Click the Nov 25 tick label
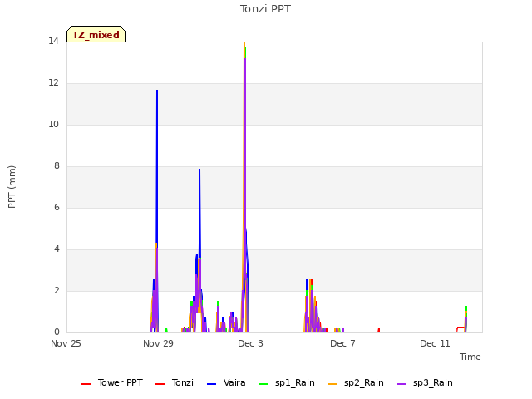This screenshot has height=399, width=532. (x=66, y=343)
